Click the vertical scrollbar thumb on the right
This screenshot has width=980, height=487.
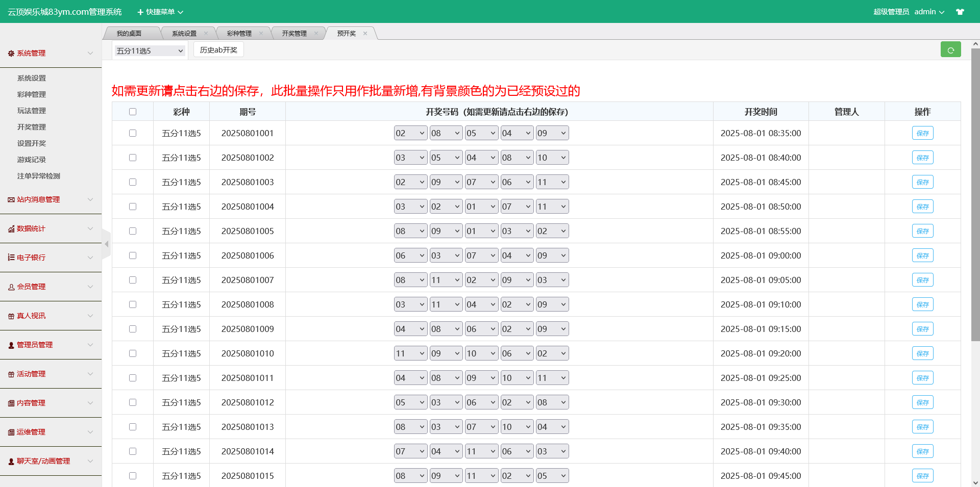pos(975,194)
